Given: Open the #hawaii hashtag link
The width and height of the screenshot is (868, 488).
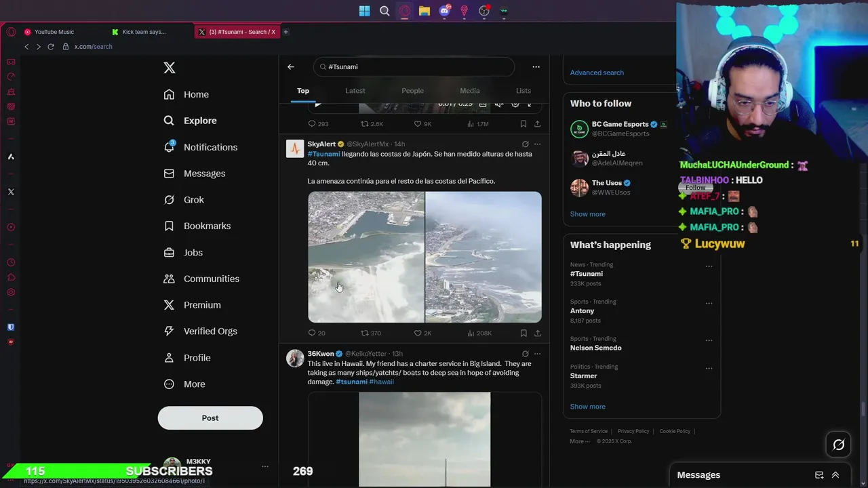Looking at the screenshot, I should coord(382,382).
